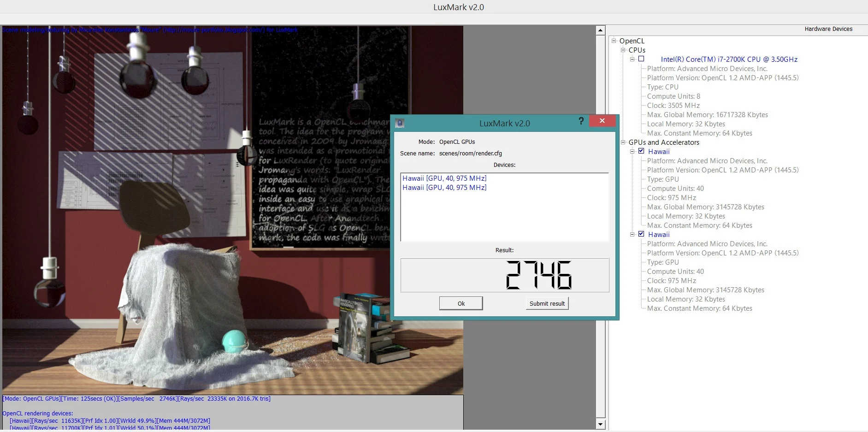Select the second Hawaii tree item label

click(x=659, y=235)
